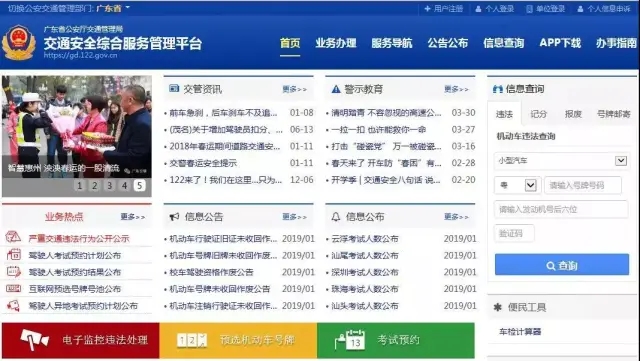Open 更多 link under 交管资讯
The image size is (640, 361).
click(x=294, y=89)
